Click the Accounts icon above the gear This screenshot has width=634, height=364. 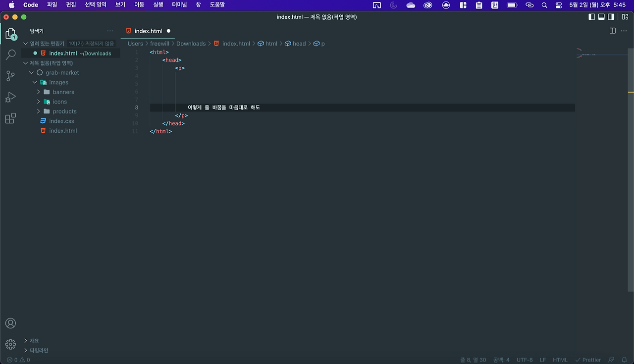(10, 323)
